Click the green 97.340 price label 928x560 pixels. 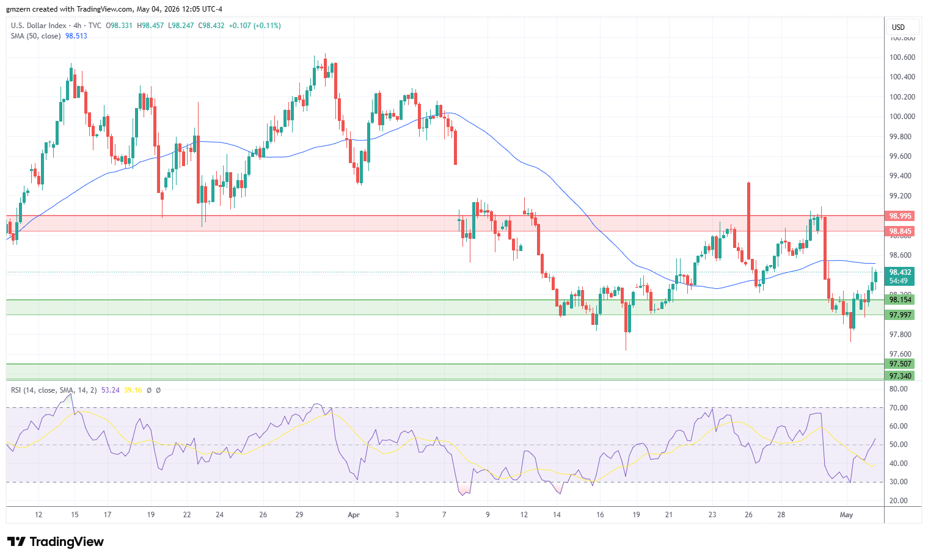click(x=900, y=376)
